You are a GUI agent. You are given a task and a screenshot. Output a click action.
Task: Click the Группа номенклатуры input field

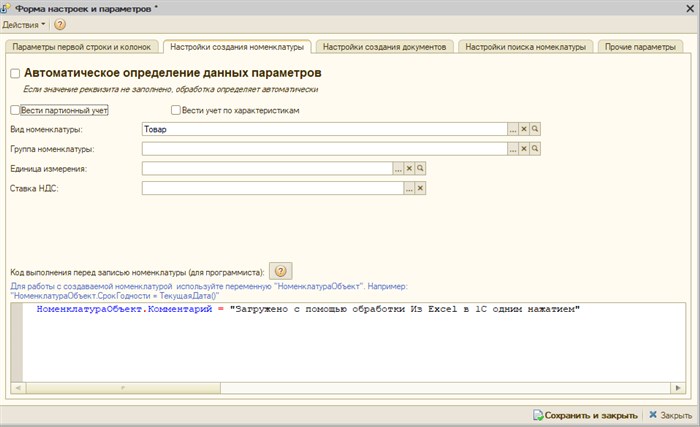coord(324,149)
